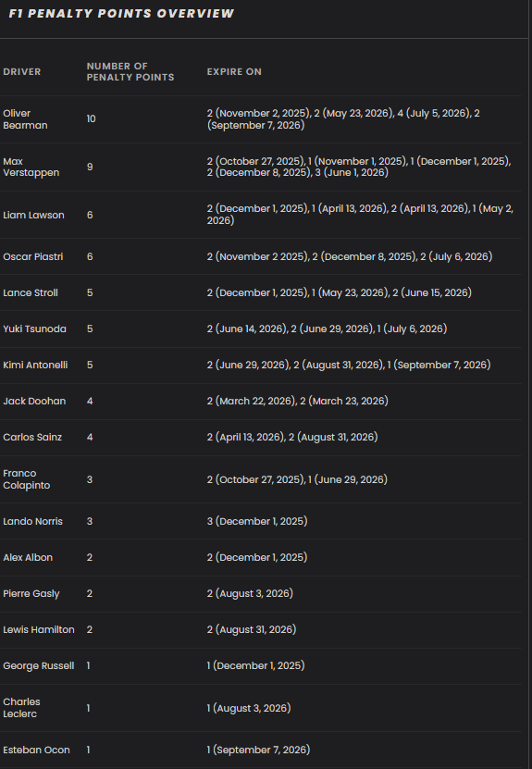Click the Yuki Tsunoda driver name
The image size is (532, 769).
(x=35, y=329)
